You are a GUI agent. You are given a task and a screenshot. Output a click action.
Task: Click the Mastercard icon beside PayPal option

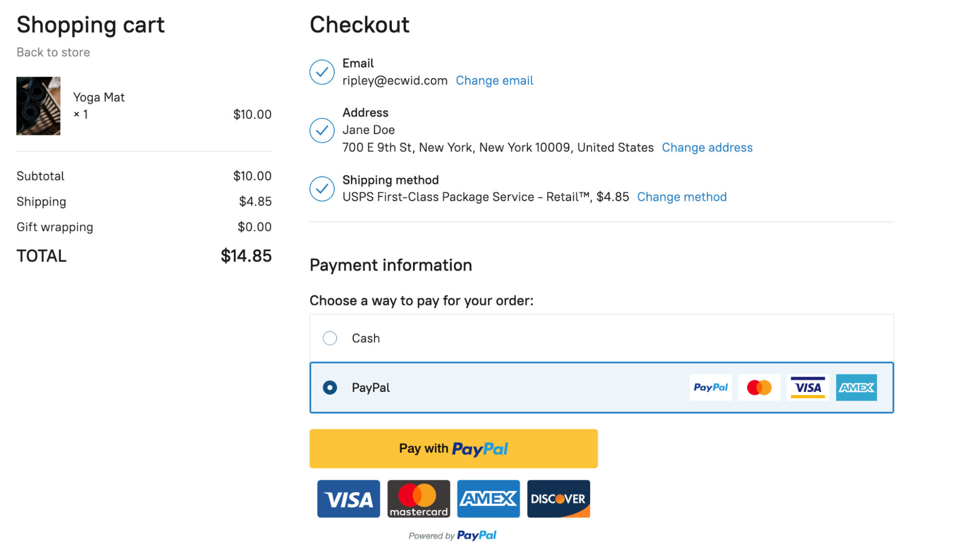(759, 388)
